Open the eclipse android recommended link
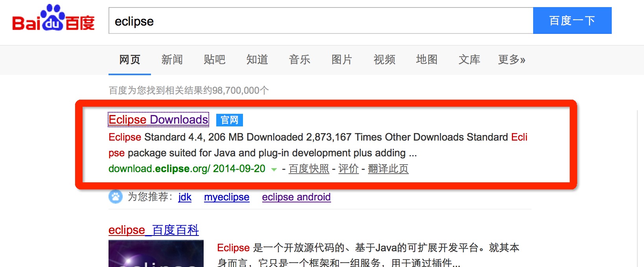 [x=296, y=197]
